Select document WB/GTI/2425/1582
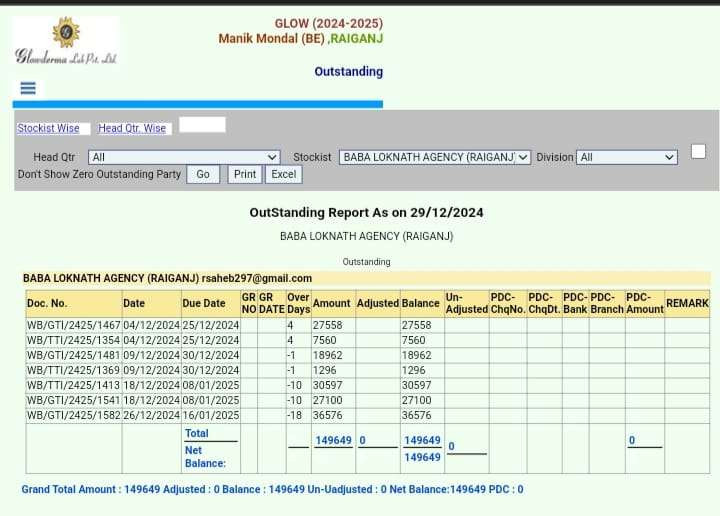The image size is (720, 516). pyautogui.click(x=73, y=415)
